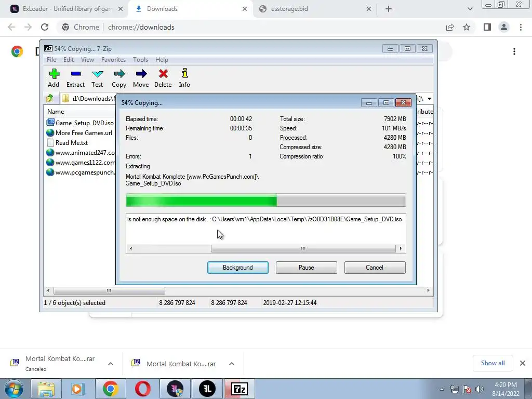The width and height of the screenshot is (532, 399).
Task: Click the Extract toolbar icon in 7-Zip
Action: coord(75,78)
